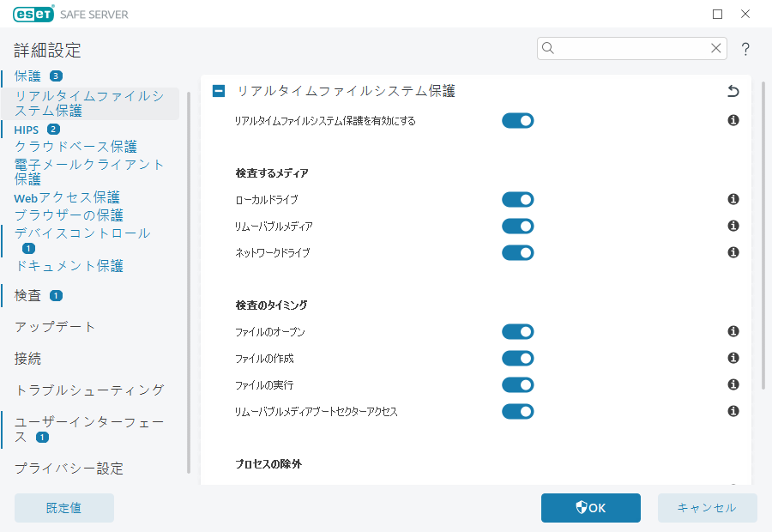The width and height of the screenshot is (772, 532).
Task: View info for リムーバブルメディアブートセクターアクセス
Action: tap(733, 411)
